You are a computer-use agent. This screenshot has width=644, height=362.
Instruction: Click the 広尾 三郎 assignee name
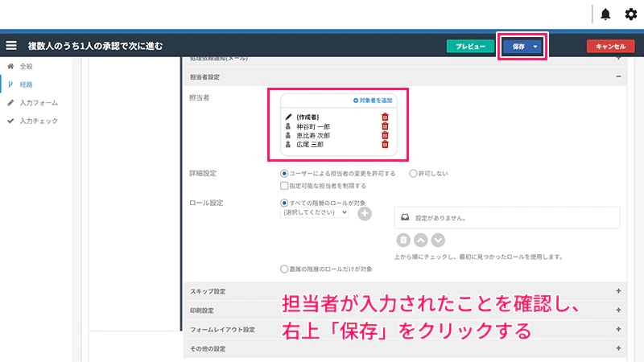(x=310, y=145)
